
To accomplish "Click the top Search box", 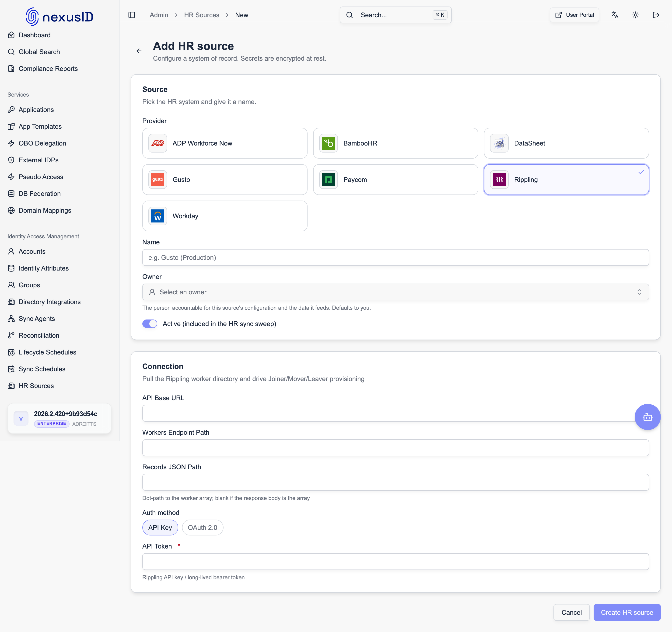I will [x=395, y=15].
